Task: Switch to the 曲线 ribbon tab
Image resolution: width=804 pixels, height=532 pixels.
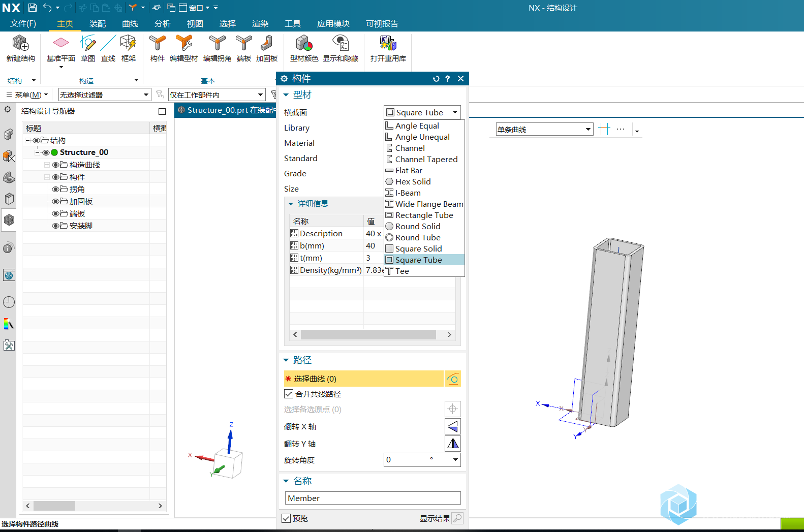Action: tap(130, 23)
